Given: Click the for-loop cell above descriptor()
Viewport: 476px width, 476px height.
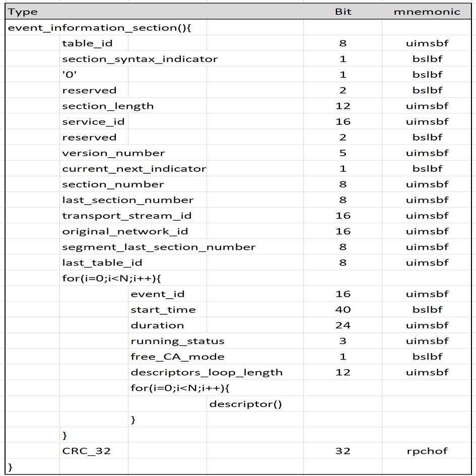Looking at the screenshot, I should pos(180,388).
